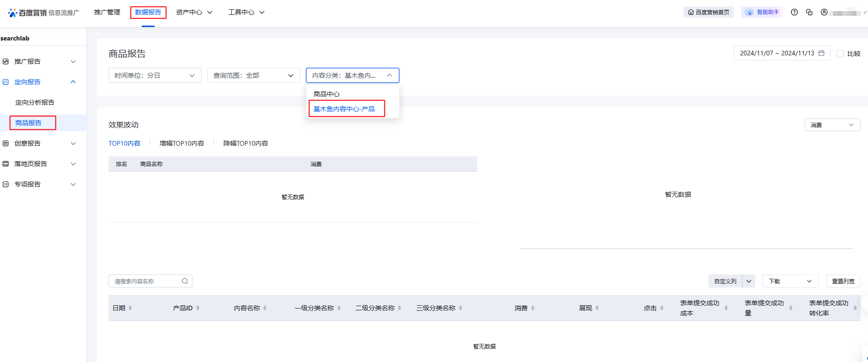The width and height of the screenshot is (868, 362).
Task: Sort by 三级分类名称 column arrows
Action: 461,308
